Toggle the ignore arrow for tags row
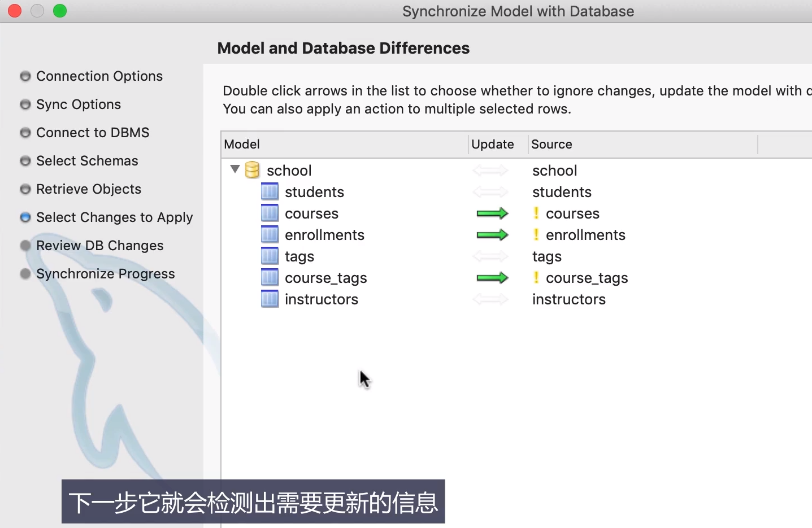This screenshot has width=812, height=528. (490, 256)
